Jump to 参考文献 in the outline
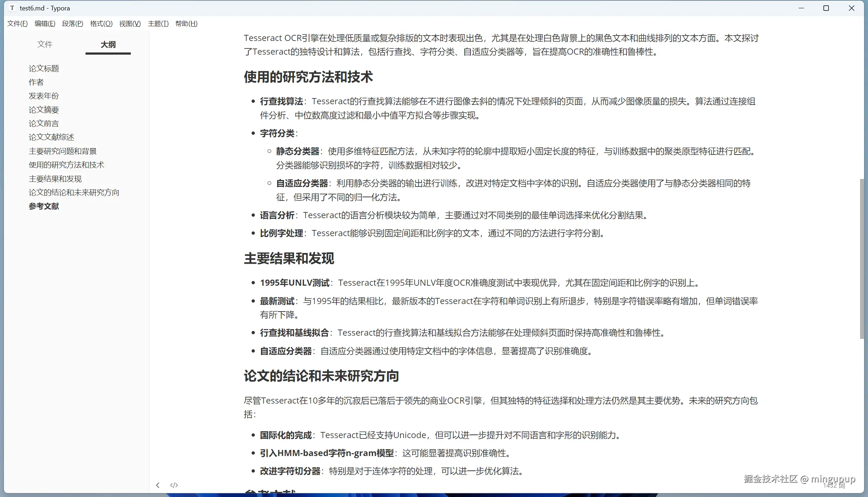Screen dimensions: 868x497 click(x=44, y=206)
